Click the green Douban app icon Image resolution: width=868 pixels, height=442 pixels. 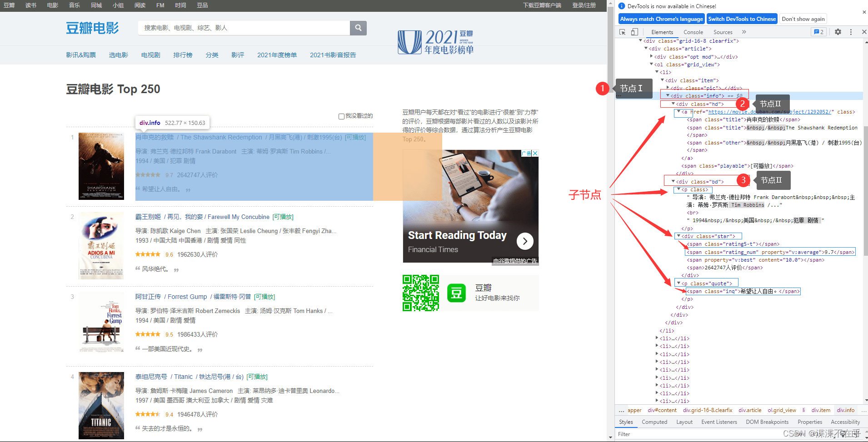[457, 293]
